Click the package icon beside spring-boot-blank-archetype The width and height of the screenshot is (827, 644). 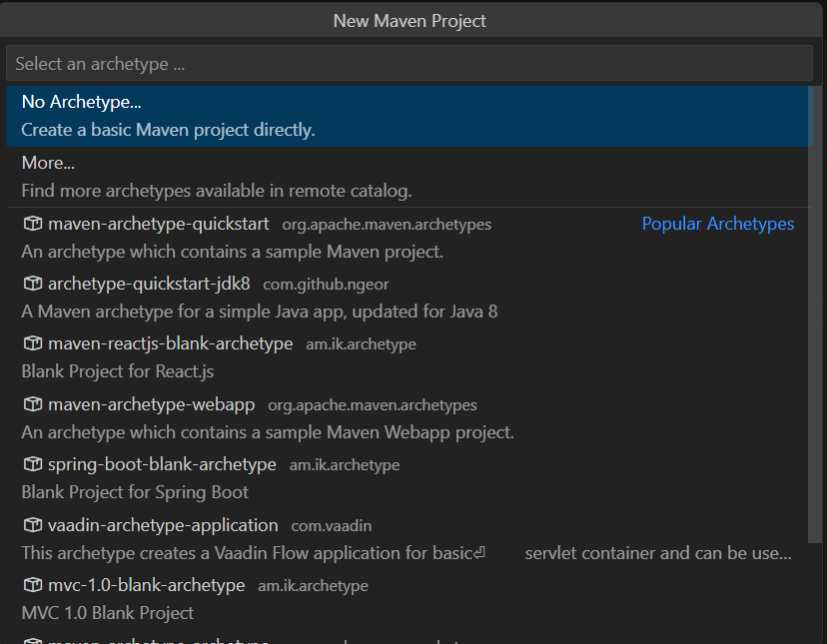click(x=32, y=464)
